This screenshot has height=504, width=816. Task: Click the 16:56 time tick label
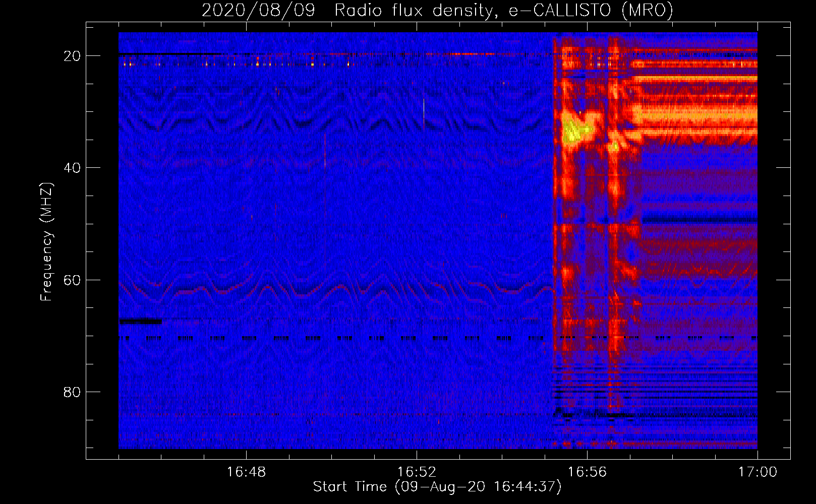[587, 472]
